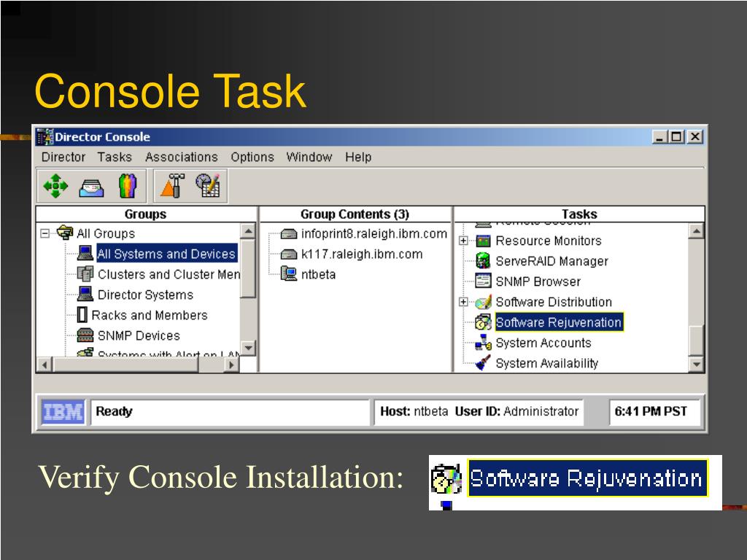Click the Groups pane vertical scroll-up arrow
Image resolution: width=747 pixels, height=560 pixels.
248,231
